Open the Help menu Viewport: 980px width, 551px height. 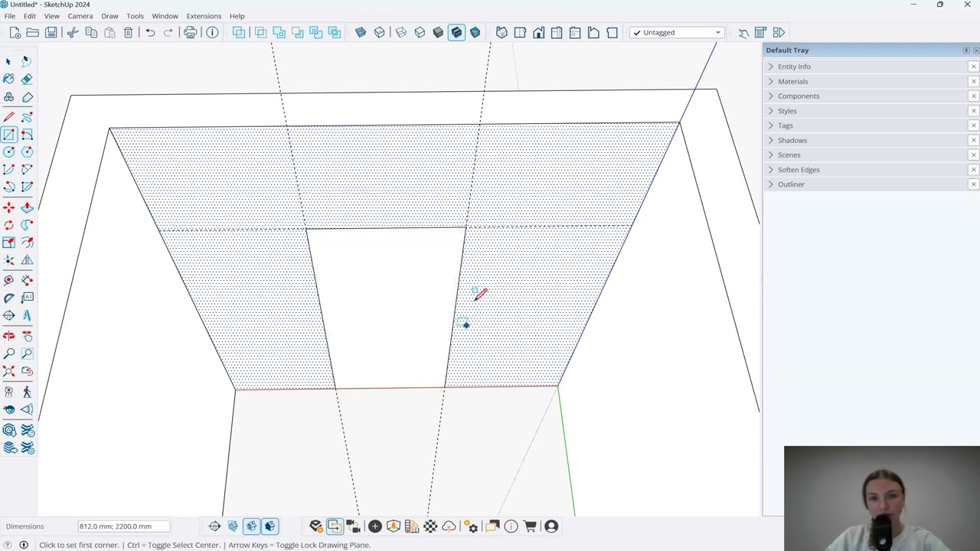(x=237, y=16)
